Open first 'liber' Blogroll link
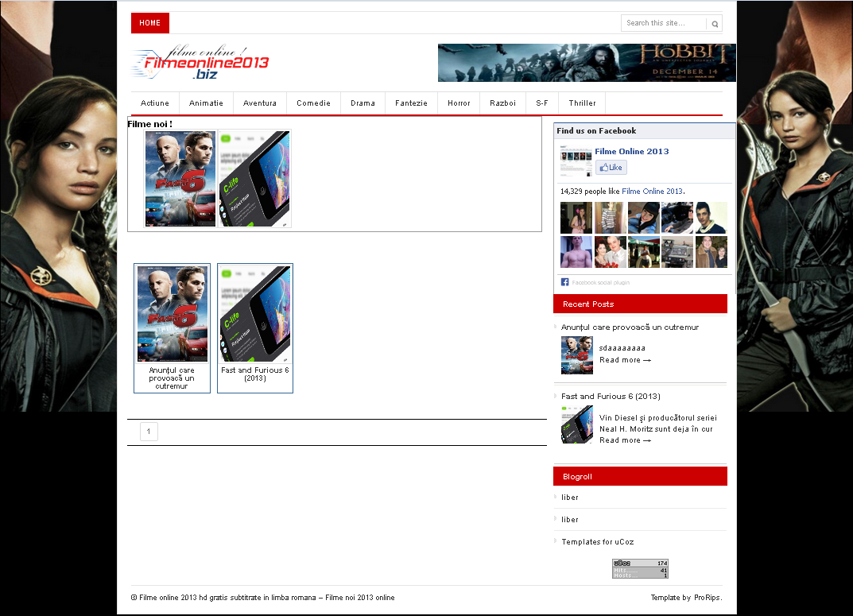The image size is (853, 616). pyautogui.click(x=569, y=498)
